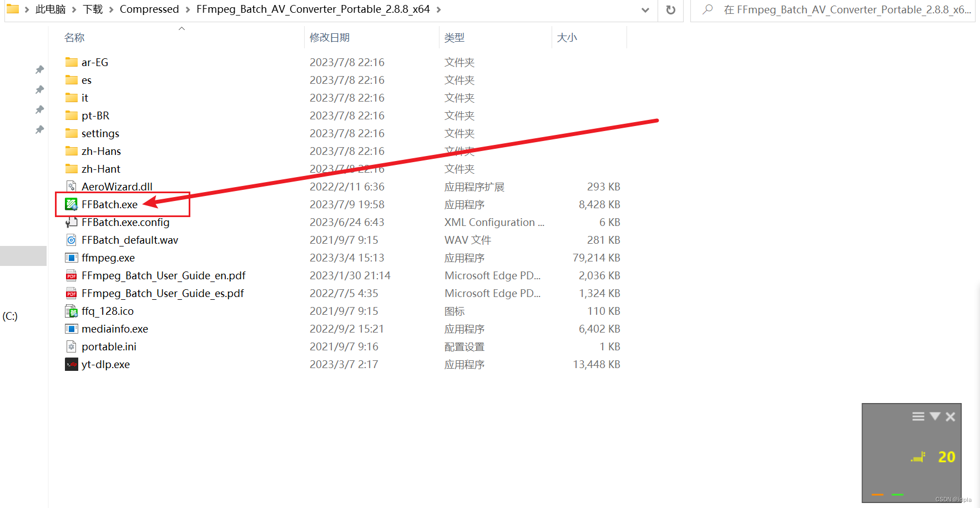Select the AeroWizard.dll file name
The height and width of the screenshot is (508, 980).
117,187
